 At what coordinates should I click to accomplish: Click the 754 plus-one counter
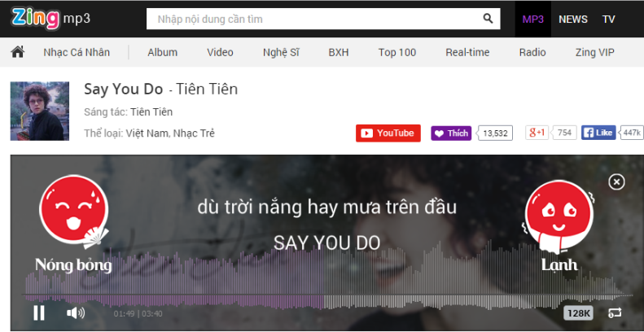tap(565, 133)
